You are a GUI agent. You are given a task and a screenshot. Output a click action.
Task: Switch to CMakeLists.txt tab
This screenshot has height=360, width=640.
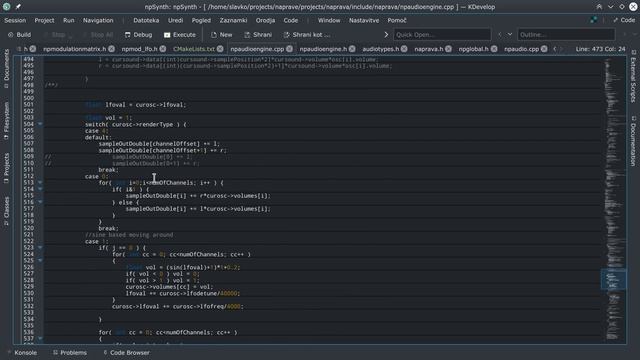click(194, 49)
